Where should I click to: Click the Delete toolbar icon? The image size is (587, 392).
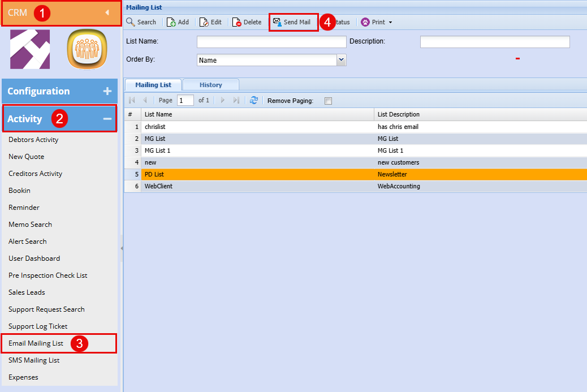click(x=237, y=22)
